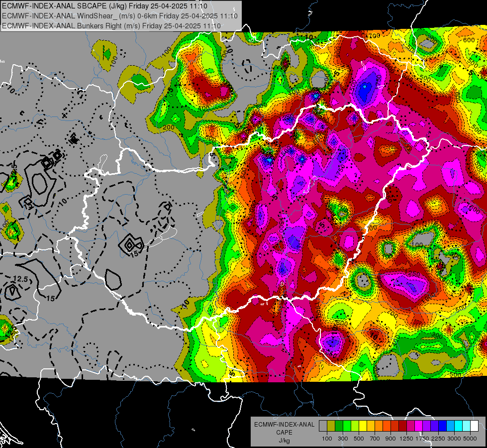
Task: Click the legend title ECMWF-INDEX-ANAL
Action: (x=284, y=425)
